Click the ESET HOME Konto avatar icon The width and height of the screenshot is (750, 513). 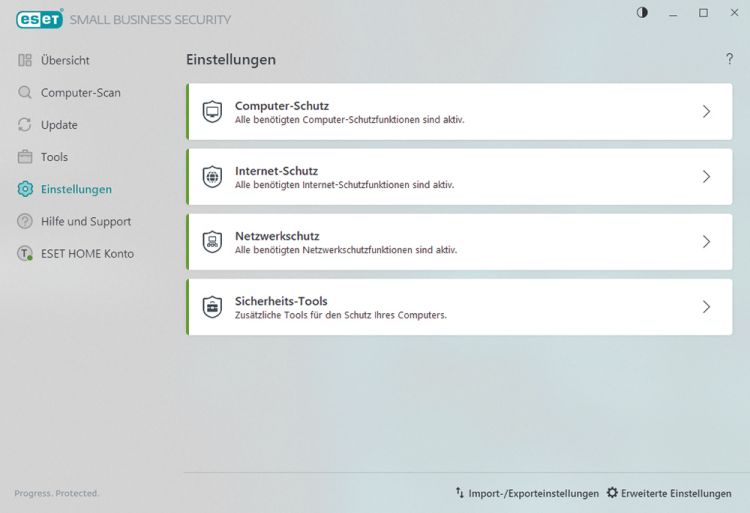click(25, 253)
